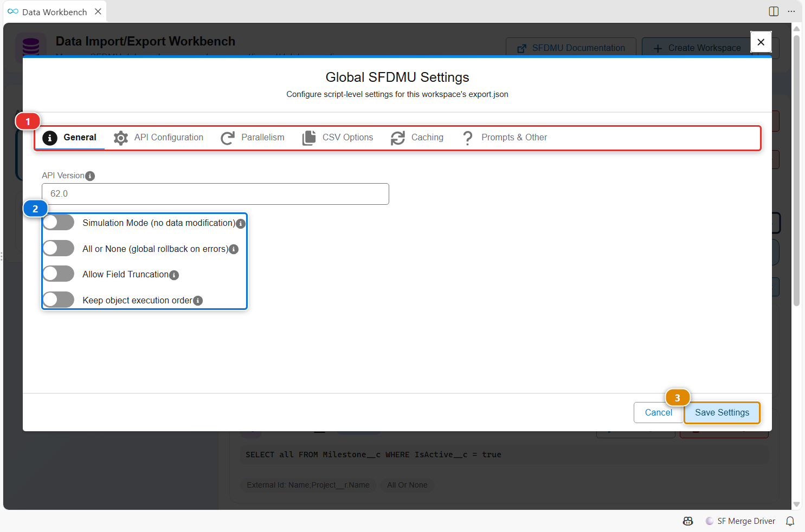
Task: Enable Keep object execution order switch
Action: point(59,300)
